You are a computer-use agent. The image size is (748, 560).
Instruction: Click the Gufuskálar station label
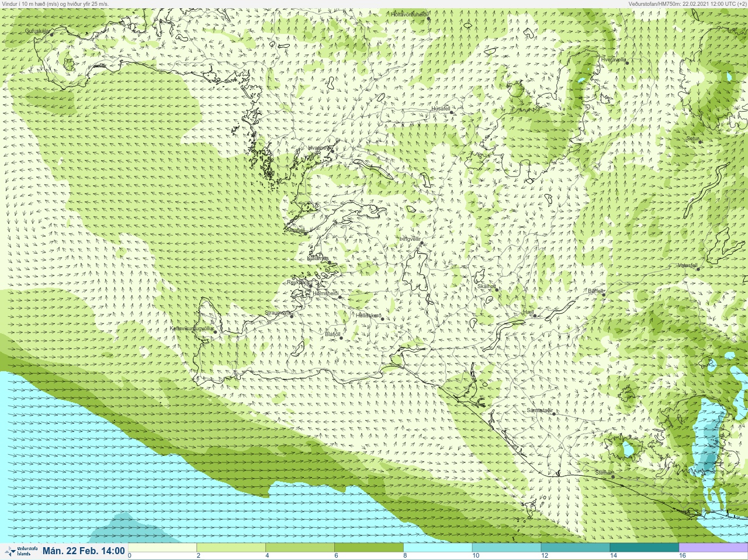[x=37, y=31]
